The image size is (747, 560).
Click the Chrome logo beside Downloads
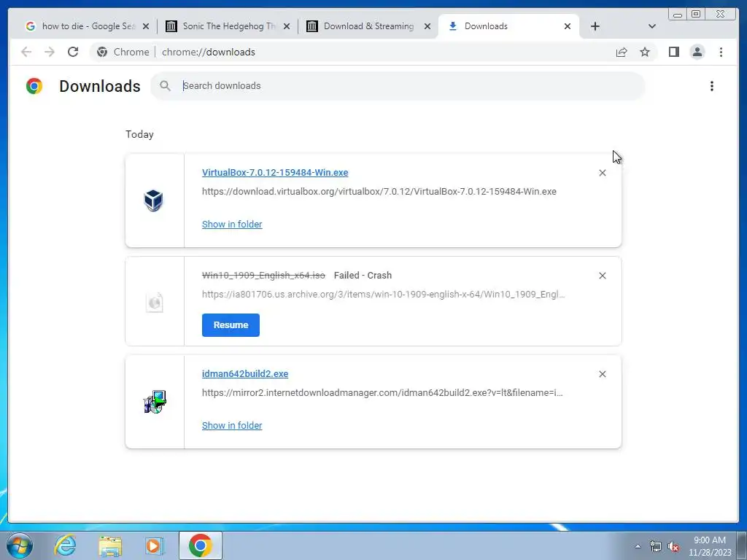34,86
